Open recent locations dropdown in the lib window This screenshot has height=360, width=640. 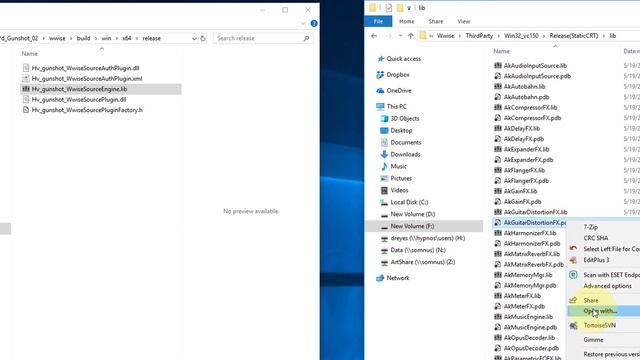coord(400,36)
